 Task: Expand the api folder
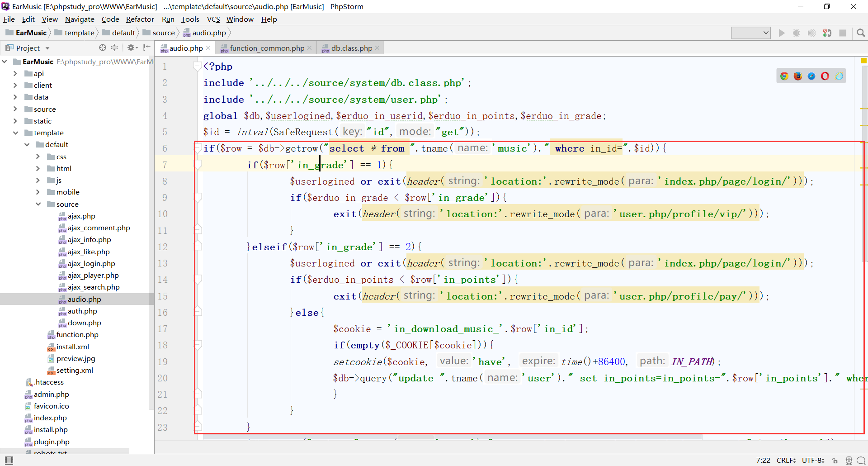coord(15,73)
